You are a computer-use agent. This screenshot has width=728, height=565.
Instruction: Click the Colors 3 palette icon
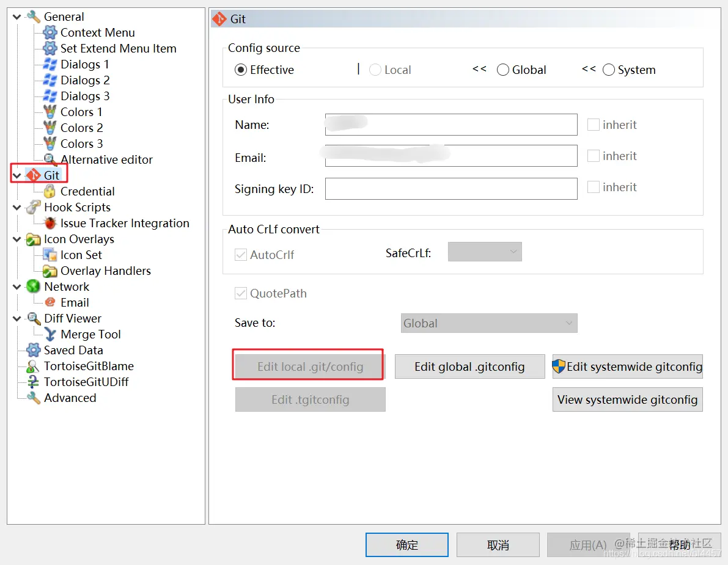[50, 144]
